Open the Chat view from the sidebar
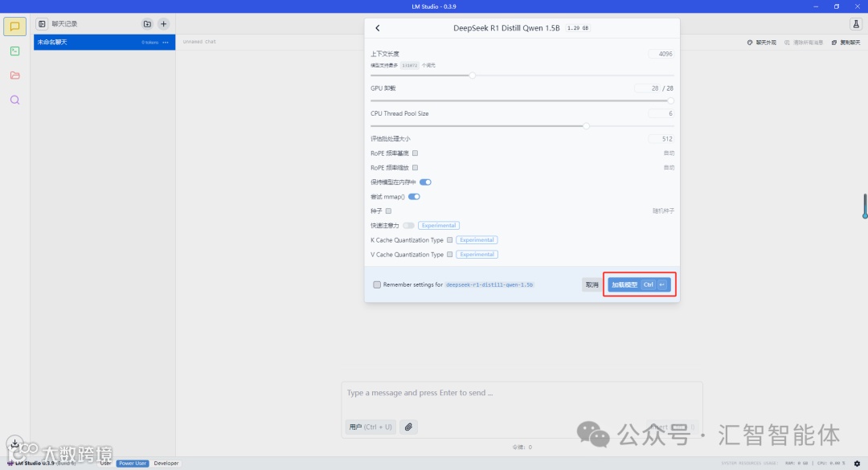This screenshot has width=868, height=470. pos(15,27)
